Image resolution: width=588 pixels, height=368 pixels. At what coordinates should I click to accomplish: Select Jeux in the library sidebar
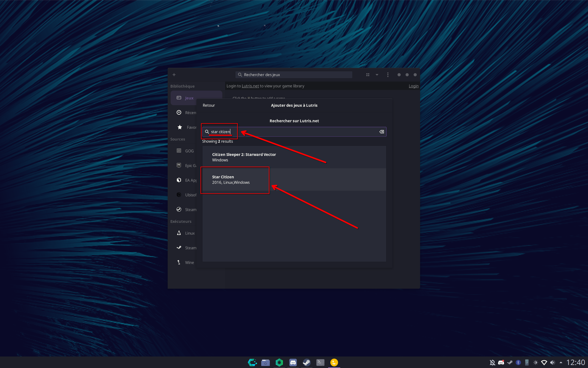(x=196, y=98)
